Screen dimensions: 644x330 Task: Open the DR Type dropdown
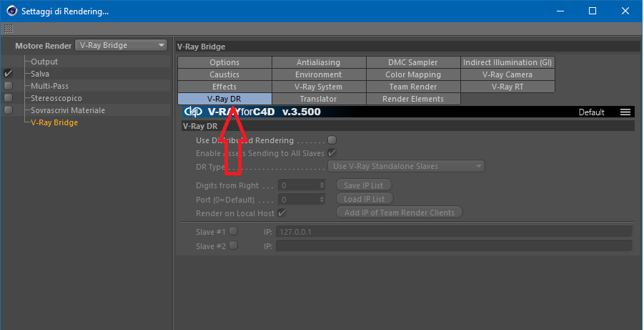tap(406, 166)
